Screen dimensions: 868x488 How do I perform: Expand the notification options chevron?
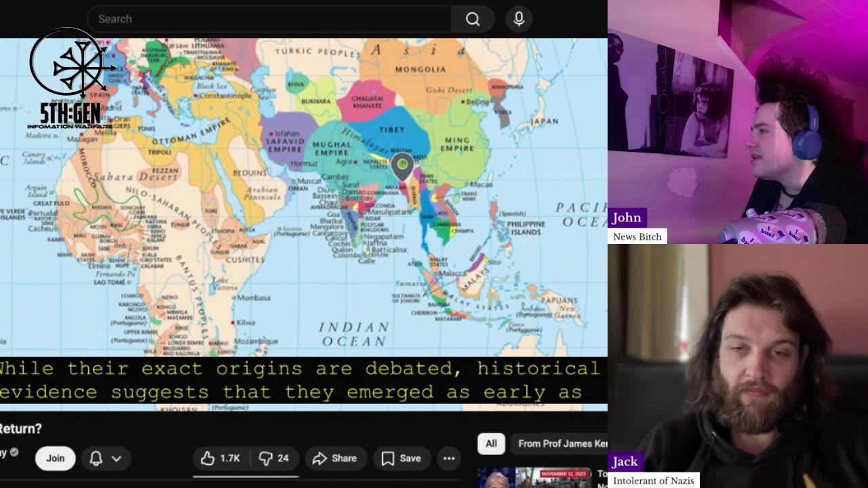coord(117,458)
